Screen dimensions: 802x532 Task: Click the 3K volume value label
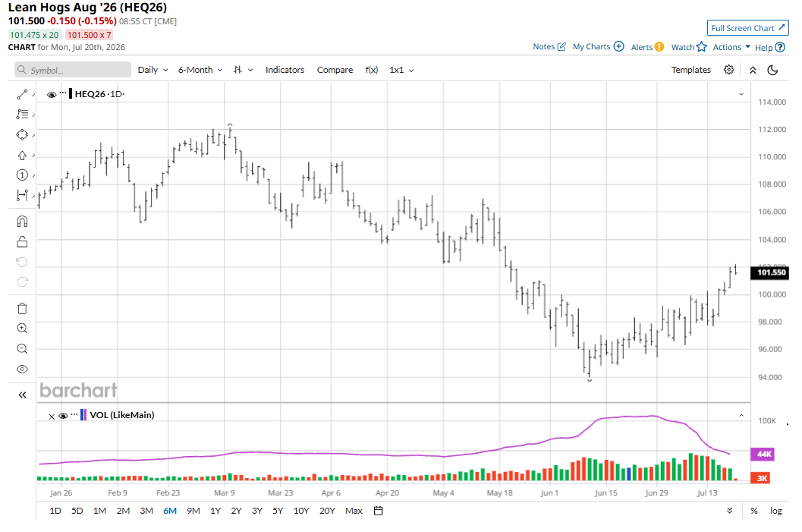(x=762, y=478)
